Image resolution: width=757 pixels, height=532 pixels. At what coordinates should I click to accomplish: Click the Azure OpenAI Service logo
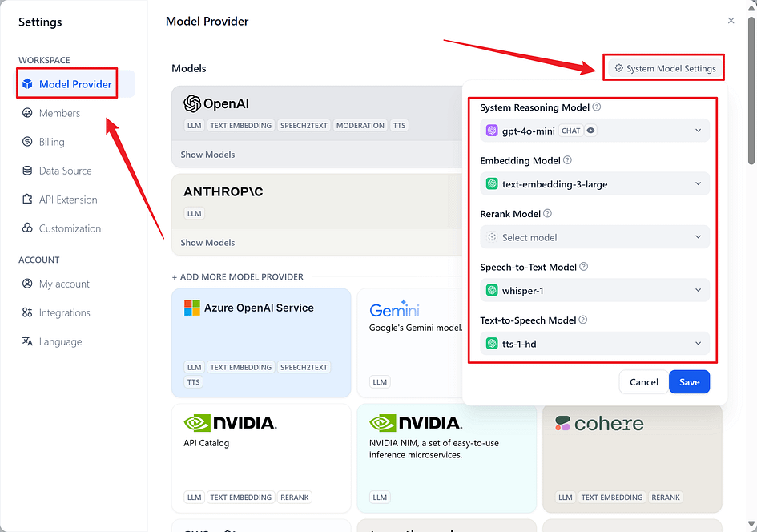[x=248, y=308]
